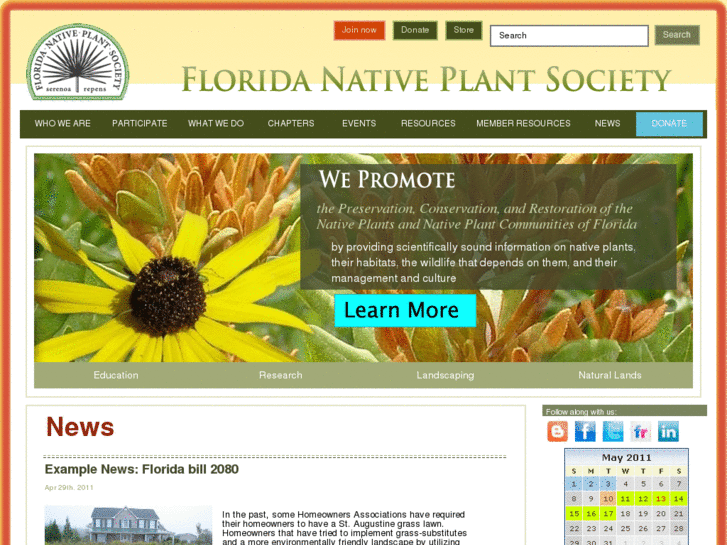Open the Chapters menu
Screen dimensions: 727x545
point(291,124)
